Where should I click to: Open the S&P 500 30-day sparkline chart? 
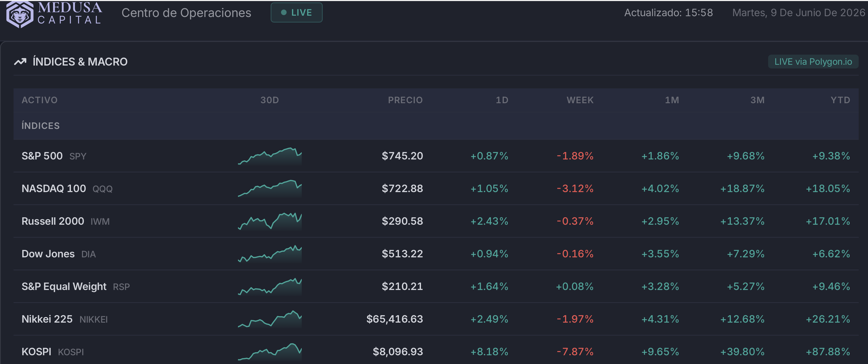pyautogui.click(x=270, y=156)
